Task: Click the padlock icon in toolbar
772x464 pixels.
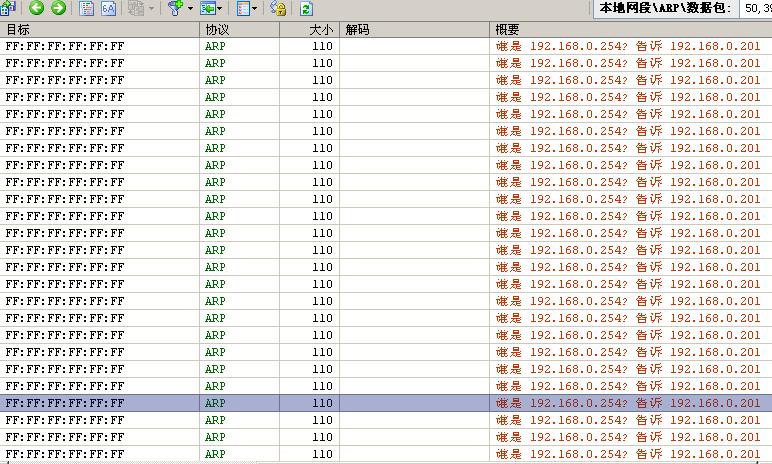Action: 278,9
